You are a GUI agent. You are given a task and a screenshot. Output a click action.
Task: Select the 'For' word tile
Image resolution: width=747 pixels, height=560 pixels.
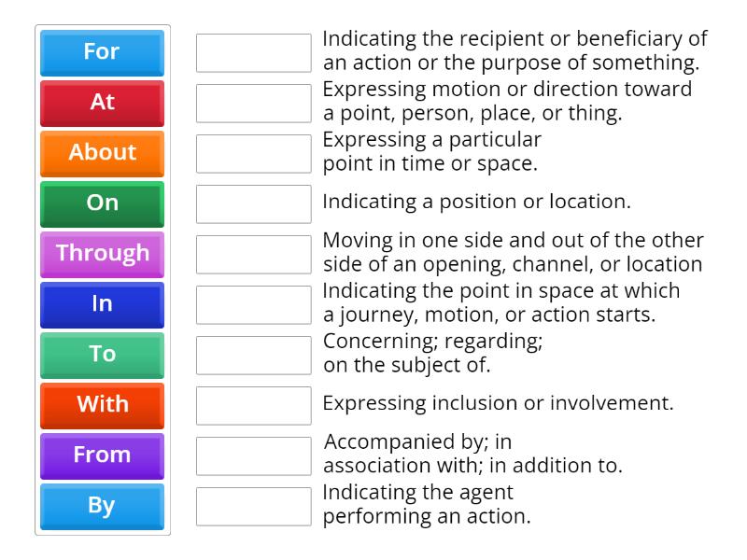click(100, 52)
